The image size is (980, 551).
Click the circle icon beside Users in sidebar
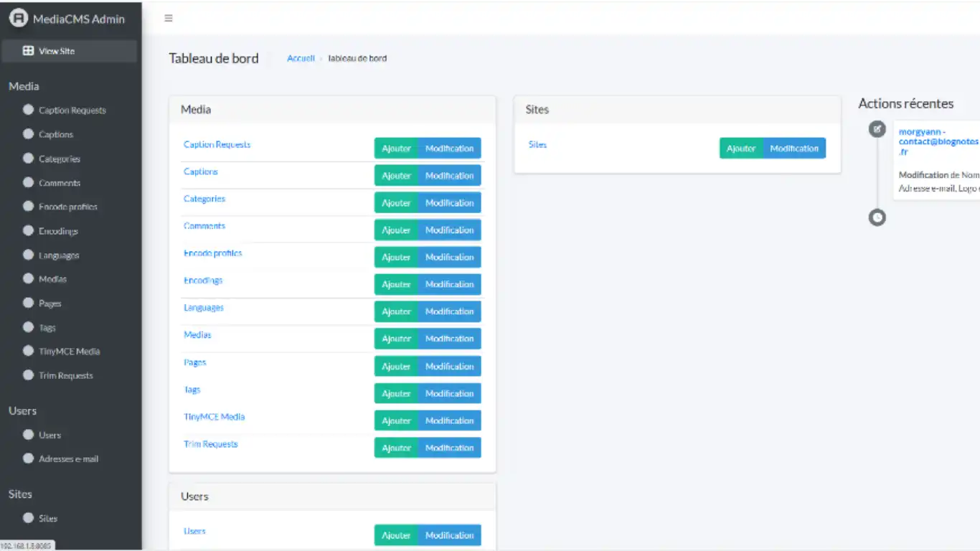(29, 435)
